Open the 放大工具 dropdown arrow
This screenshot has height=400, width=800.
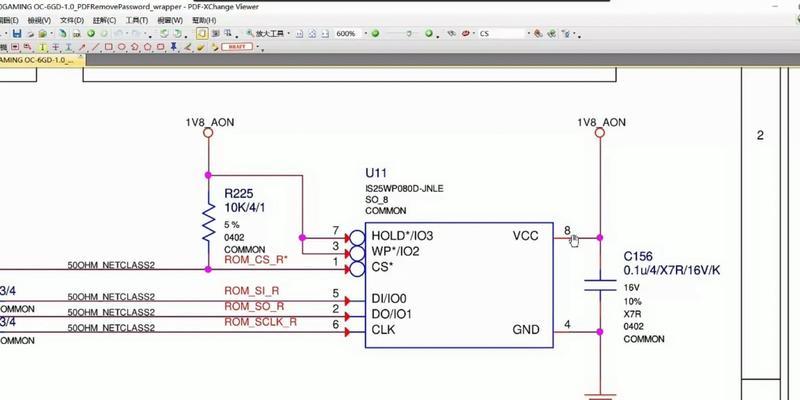pos(289,34)
